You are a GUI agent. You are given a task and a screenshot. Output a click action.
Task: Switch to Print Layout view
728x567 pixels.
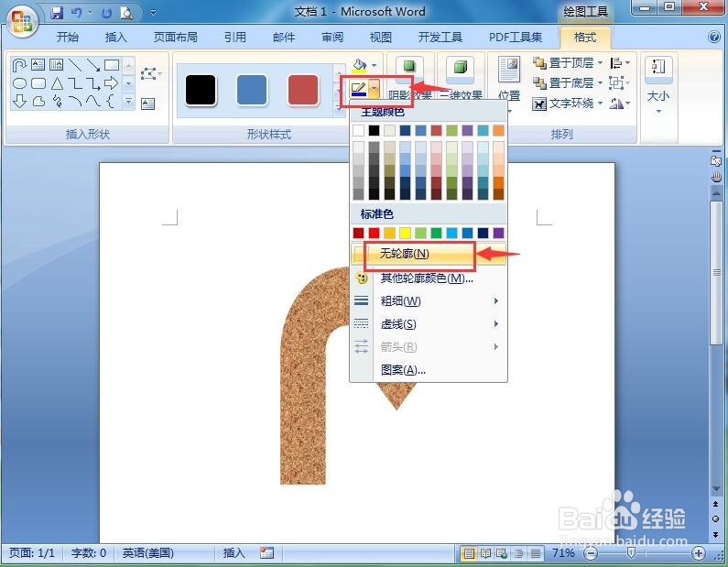pos(469,553)
